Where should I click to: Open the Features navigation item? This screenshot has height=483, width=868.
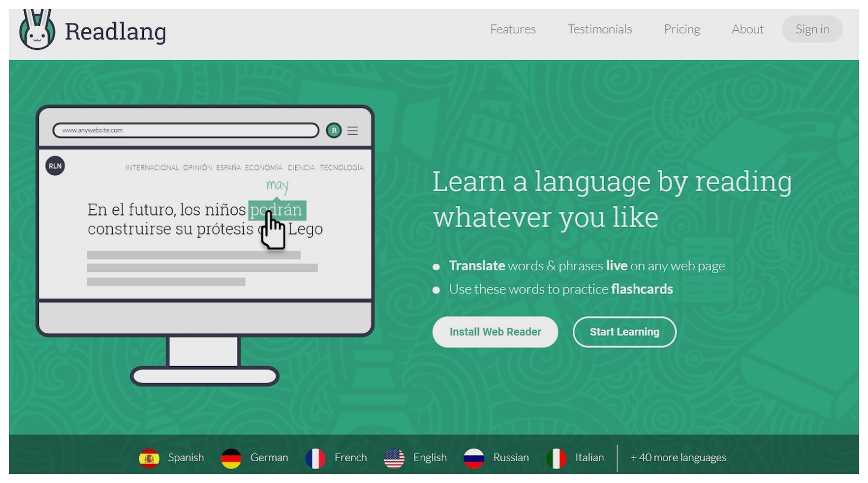513,29
